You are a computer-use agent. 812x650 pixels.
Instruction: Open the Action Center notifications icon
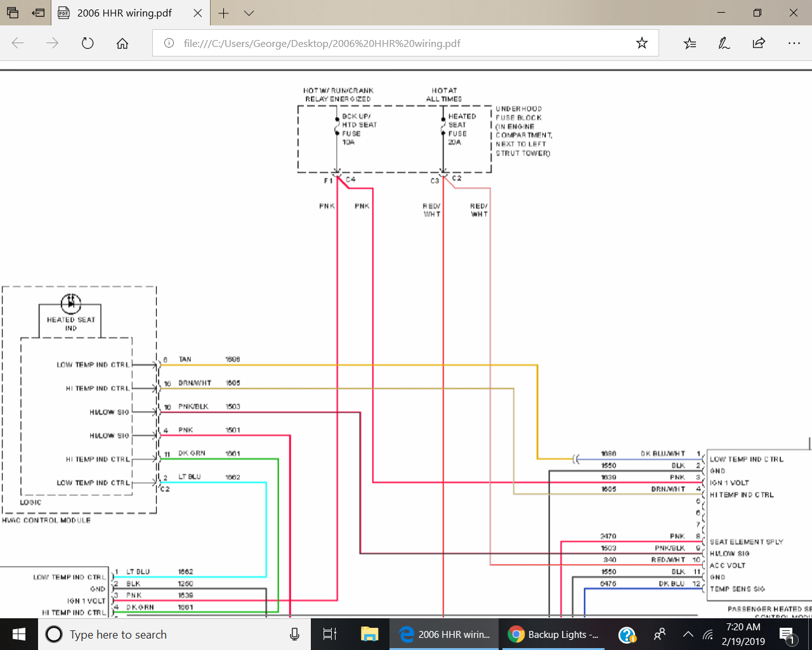pyautogui.click(x=787, y=634)
